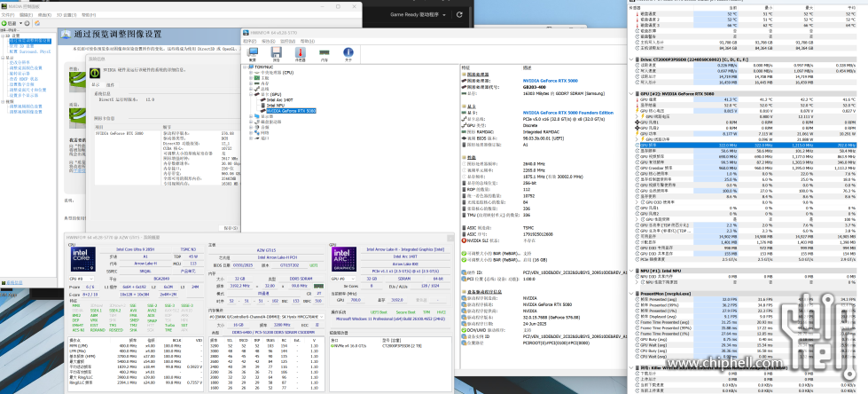
Task: Open the Game Ready 驱动程序 dropdown
Action: tap(418, 14)
